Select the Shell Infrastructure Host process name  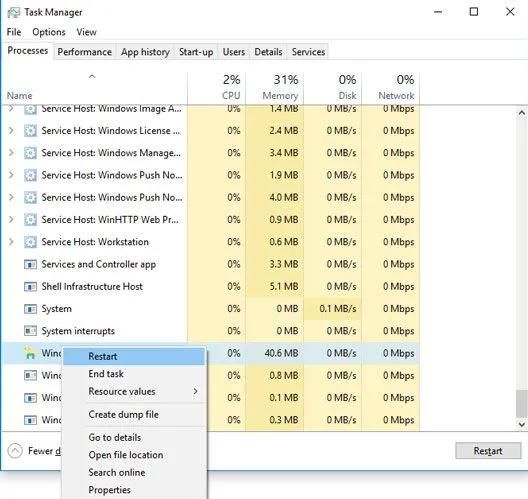click(x=92, y=287)
